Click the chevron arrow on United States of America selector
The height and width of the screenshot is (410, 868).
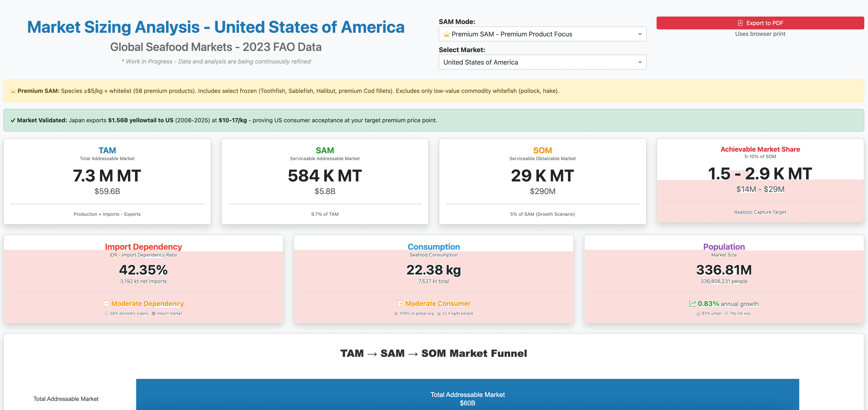tap(640, 62)
